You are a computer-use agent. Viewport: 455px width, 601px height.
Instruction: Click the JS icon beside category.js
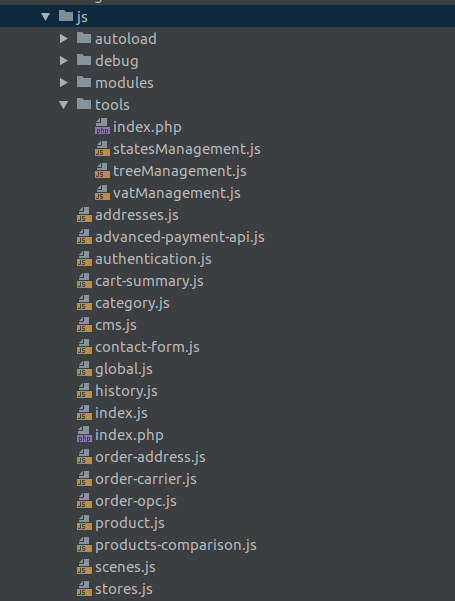pyautogui.click(x=84, y=302)
